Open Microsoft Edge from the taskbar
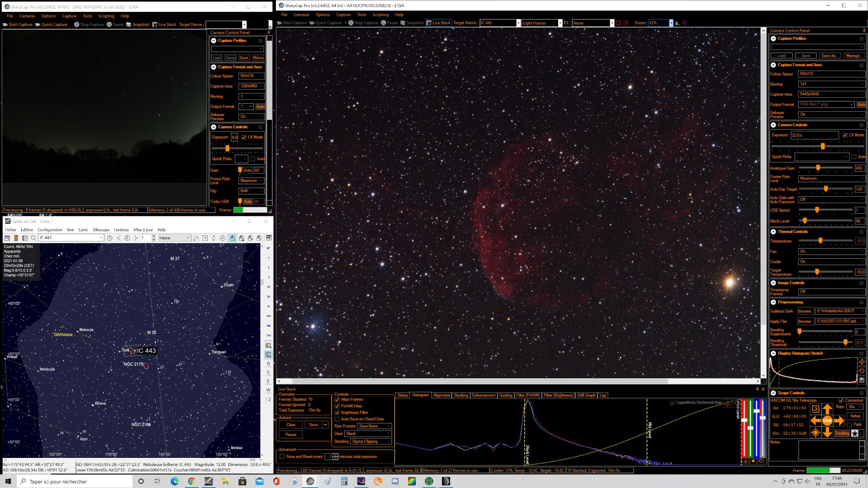This screenshot has width=868, height=488. [175, 481]
